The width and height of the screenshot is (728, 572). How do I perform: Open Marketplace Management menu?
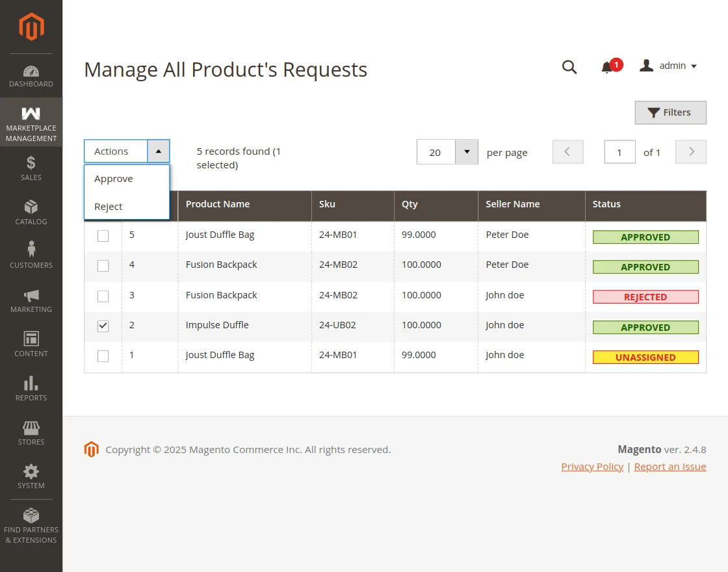point(31,122)
